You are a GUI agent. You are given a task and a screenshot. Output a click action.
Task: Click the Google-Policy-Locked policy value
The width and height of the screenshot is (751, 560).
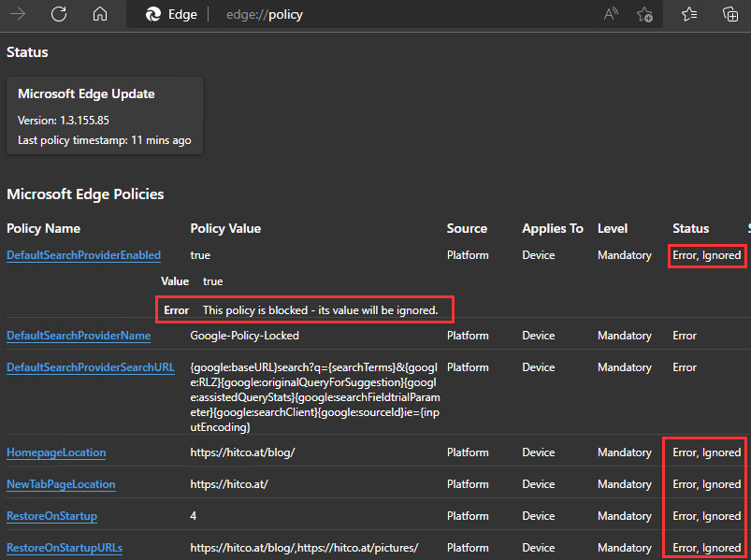coord(244,336)
